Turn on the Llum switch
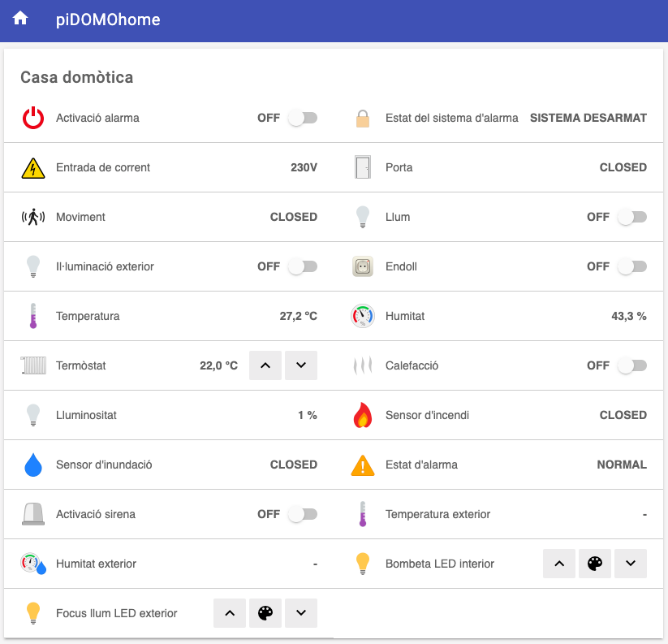Viewport: 668px width, 644px height. [x=631, y=218]
